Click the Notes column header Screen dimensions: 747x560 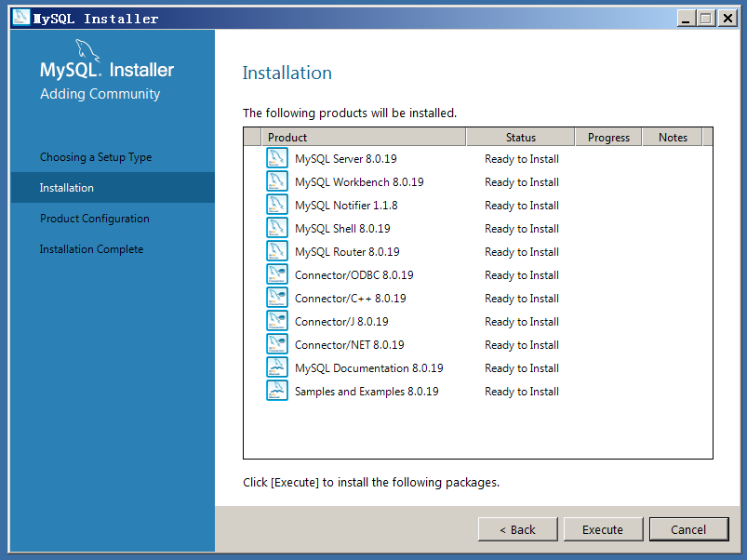pyautogui.click(x=673, y=137)
